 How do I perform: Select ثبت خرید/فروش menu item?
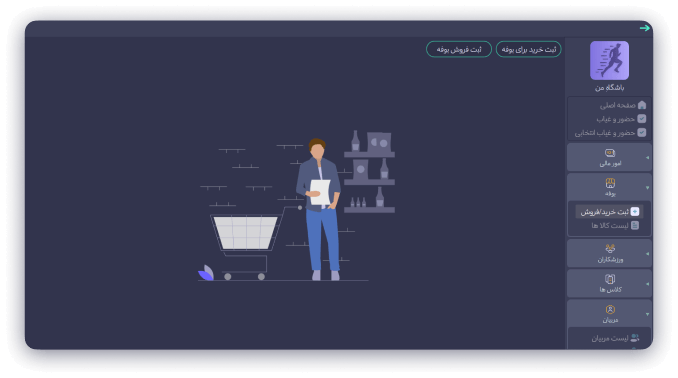[609, 212]
